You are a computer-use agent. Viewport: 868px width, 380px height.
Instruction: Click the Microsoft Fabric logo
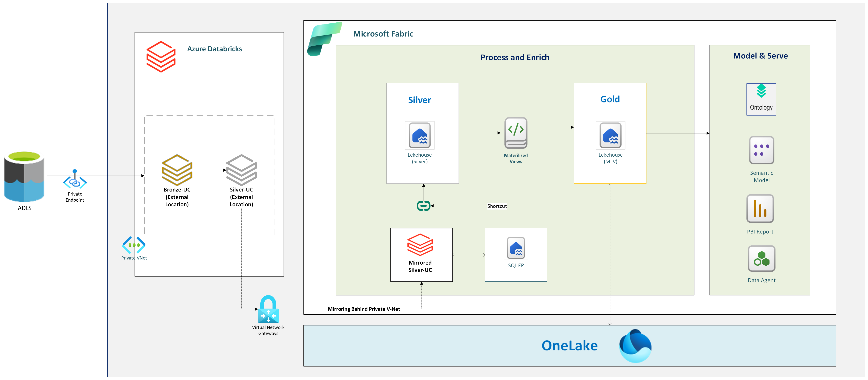324,39
